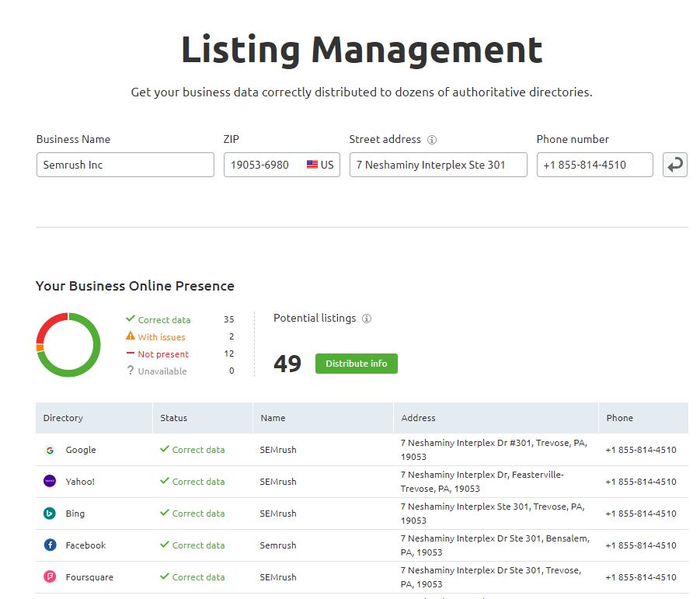Click the With issues legend label

pos(162,337)
